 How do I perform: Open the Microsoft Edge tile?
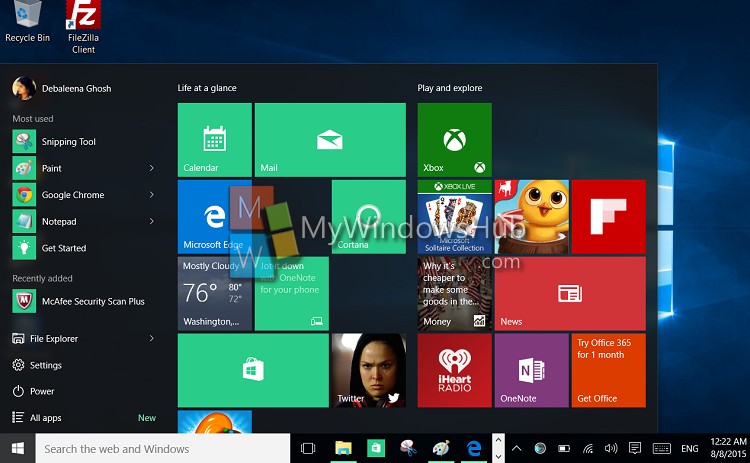[215, 217]
